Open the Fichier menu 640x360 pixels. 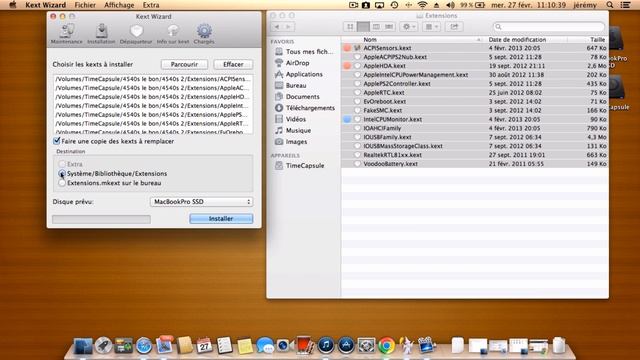85,5
